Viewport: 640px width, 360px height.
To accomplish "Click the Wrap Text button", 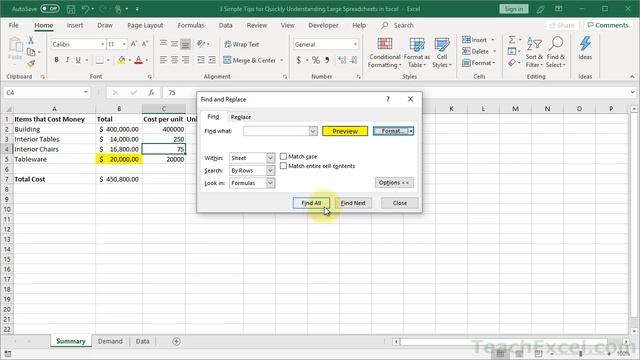I will (242, 44).
